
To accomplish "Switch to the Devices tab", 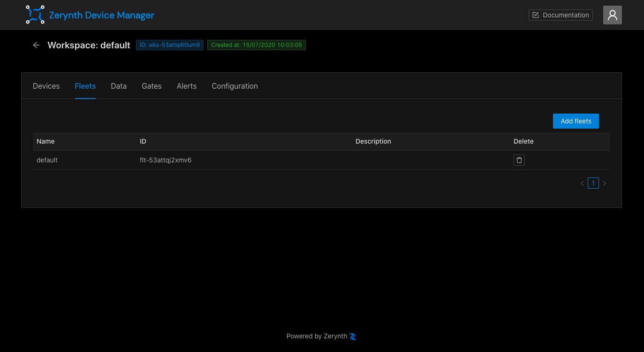I will (x=46, y=86).
